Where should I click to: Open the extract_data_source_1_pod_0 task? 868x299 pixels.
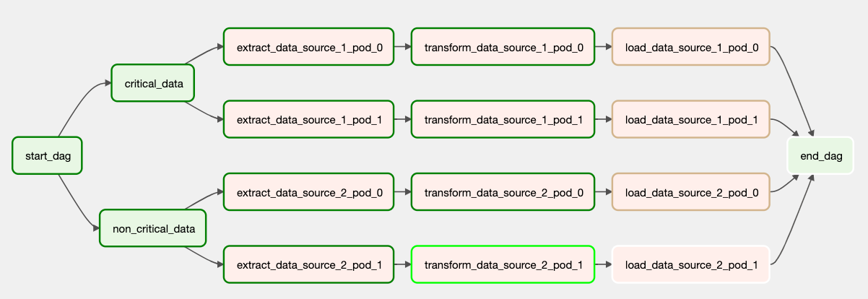[x=309, y=47]
